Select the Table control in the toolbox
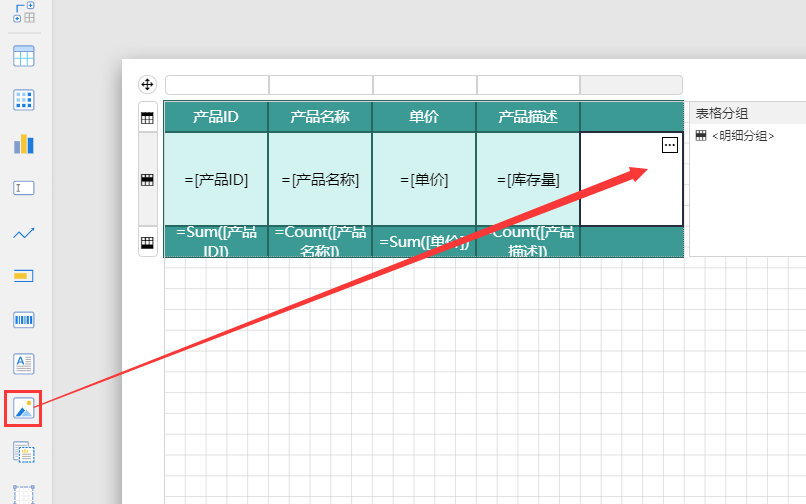 (24, 56)
